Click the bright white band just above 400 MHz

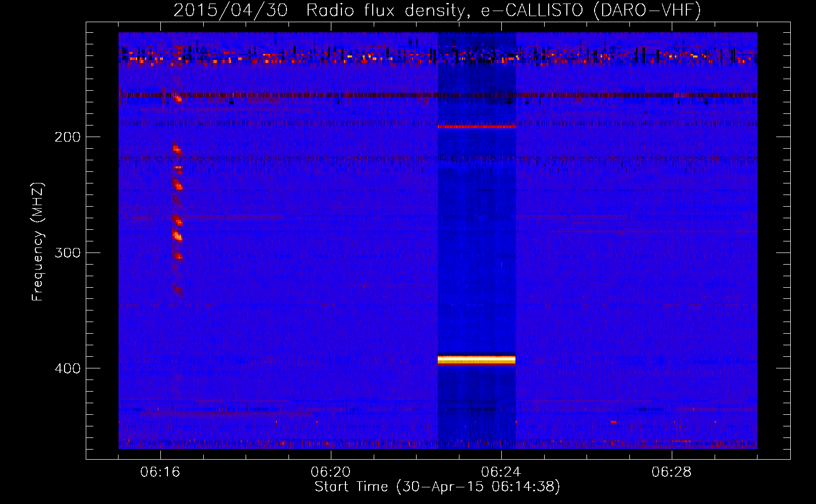click(477, 360)
